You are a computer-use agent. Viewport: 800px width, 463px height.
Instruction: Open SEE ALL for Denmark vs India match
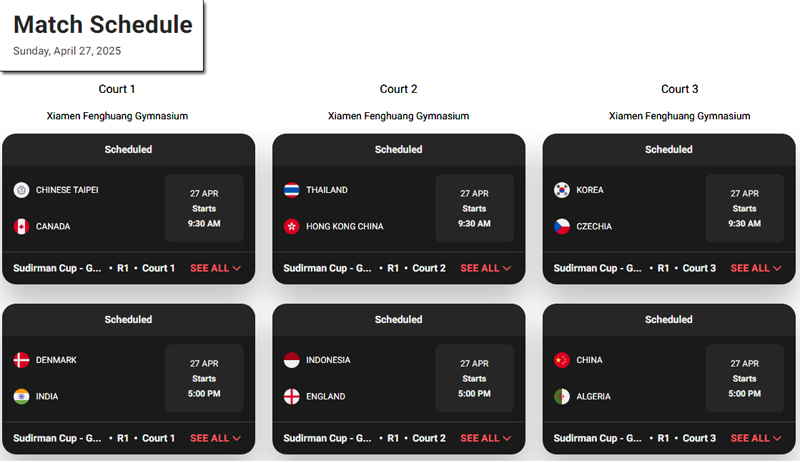click(215, 438)
